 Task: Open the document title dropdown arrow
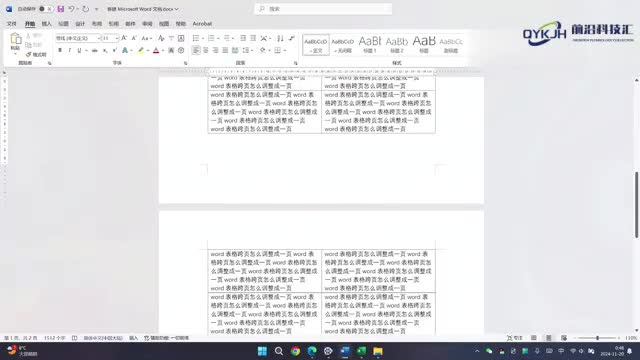click(176, 9)
